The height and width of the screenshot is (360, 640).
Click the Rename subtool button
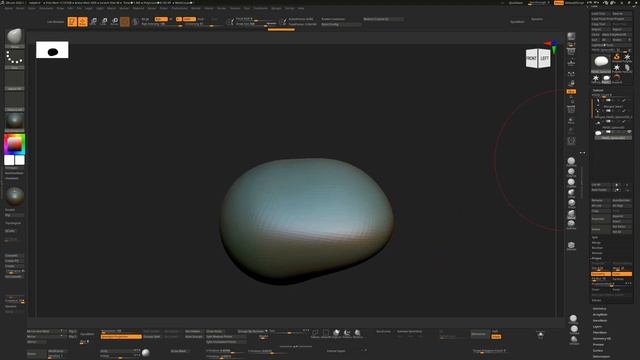click(x=601, y=200)
